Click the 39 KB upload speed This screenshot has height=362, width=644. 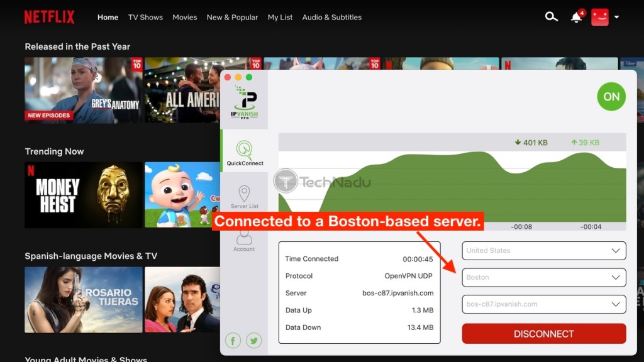(586, 143)
